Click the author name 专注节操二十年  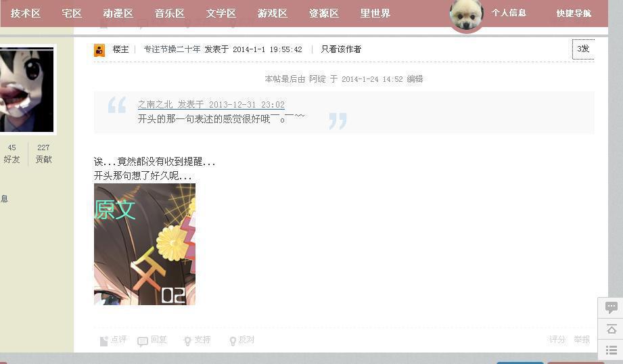pyautogui.click(x=172, y=49)
